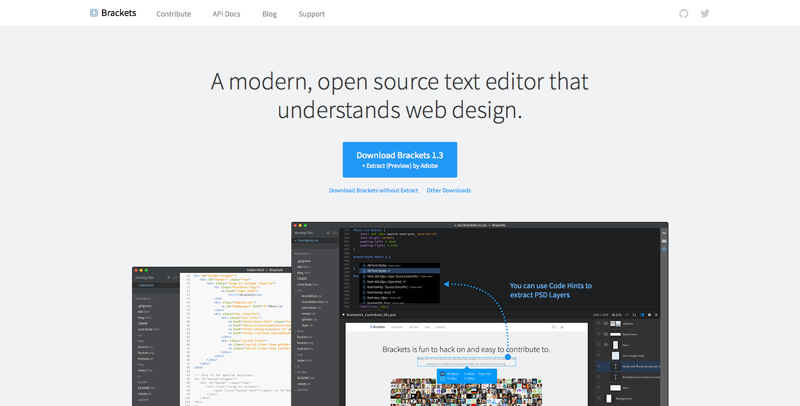Click Working Files gear in brackets.io.css window
This screenshot has height=406, width=800.
pos(328,233)
